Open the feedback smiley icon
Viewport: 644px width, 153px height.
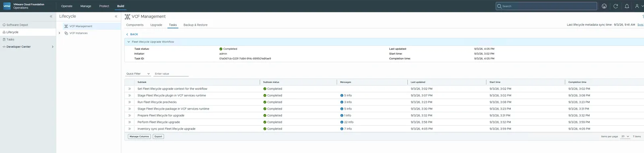(x=604, y=6)
